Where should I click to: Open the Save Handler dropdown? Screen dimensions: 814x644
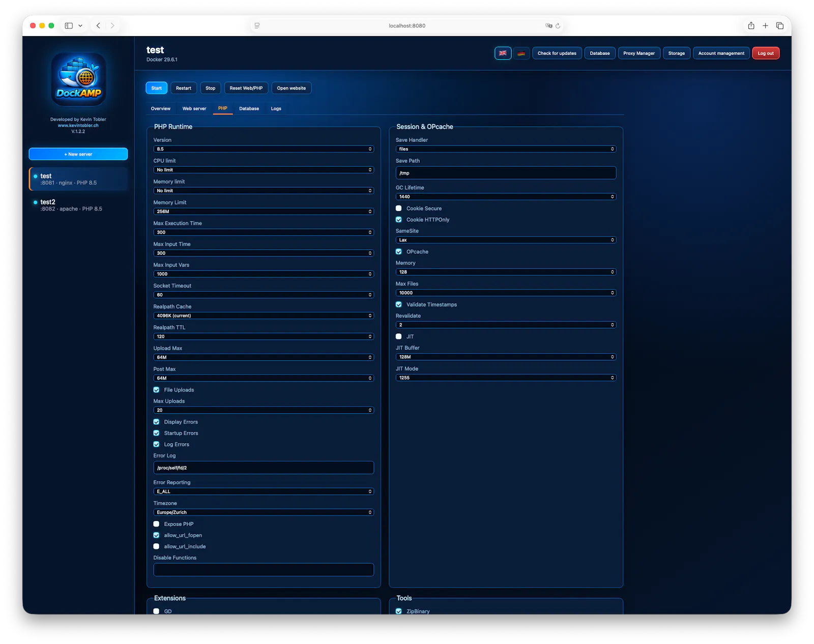(506, 149)
